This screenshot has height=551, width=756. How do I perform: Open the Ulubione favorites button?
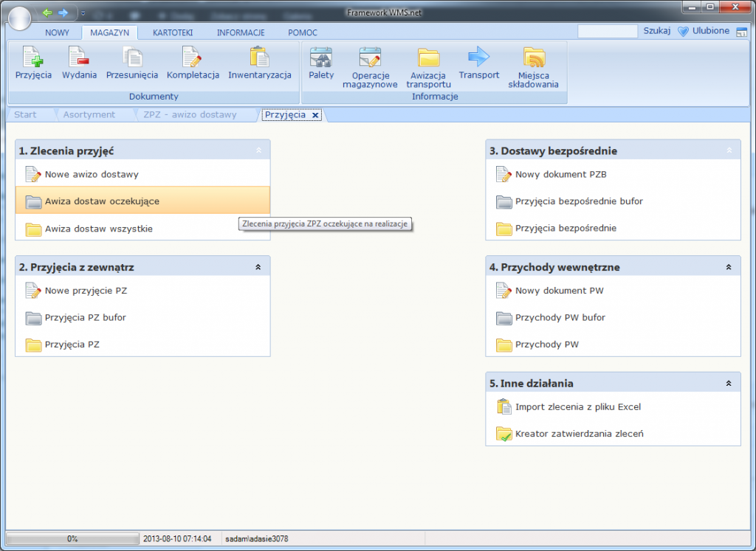click(x=703, y=31)
